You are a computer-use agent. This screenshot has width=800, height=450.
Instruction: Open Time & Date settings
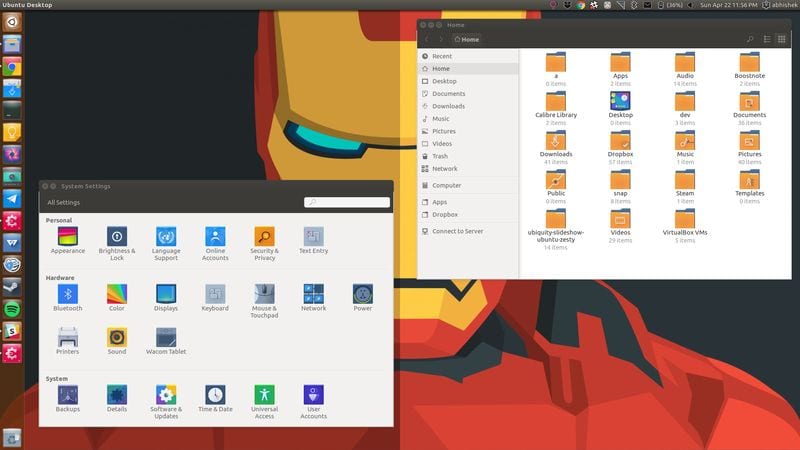click(x=215, y=398)
